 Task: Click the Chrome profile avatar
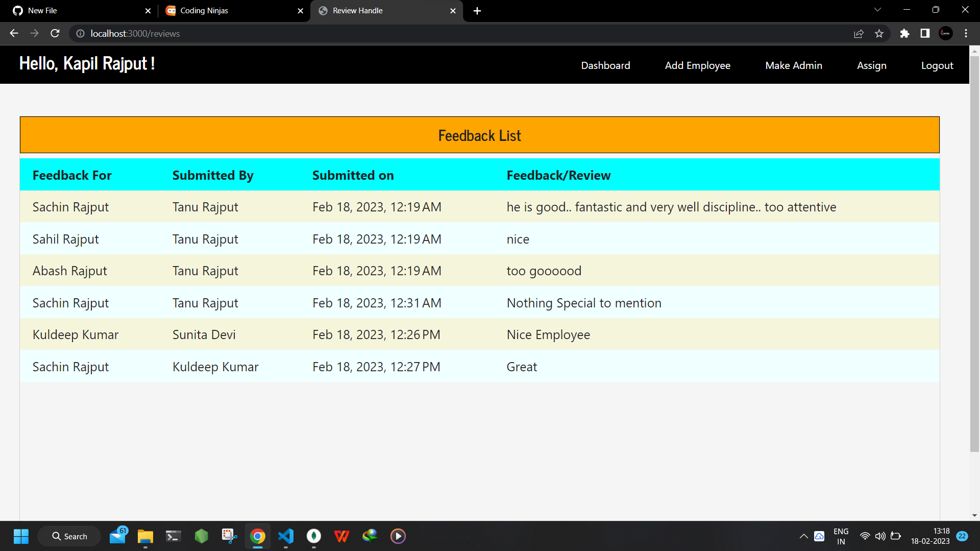[x=945, y=33]
